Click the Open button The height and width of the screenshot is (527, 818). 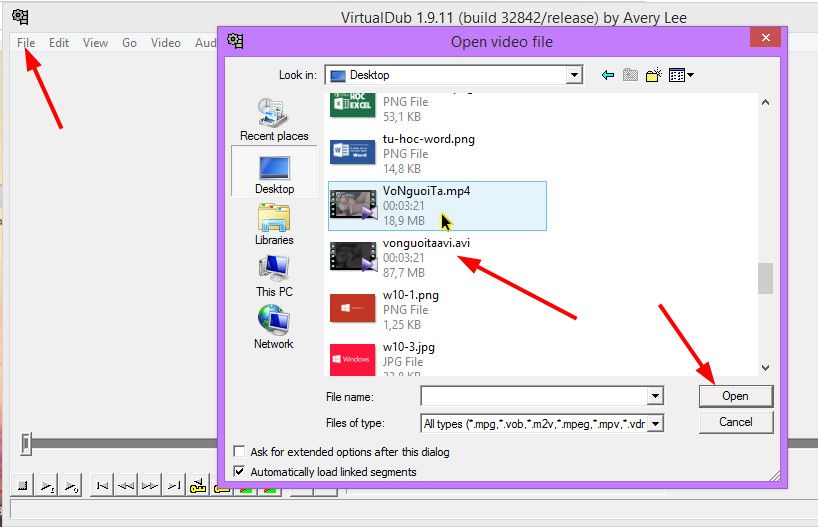point(736,396)
